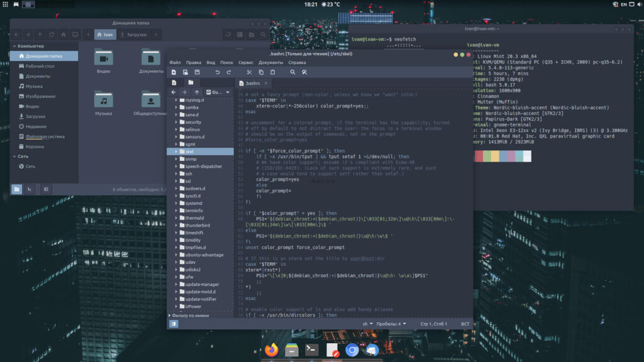Expand the skel folder in the tree
644x362 pixels.
point(176,151)
